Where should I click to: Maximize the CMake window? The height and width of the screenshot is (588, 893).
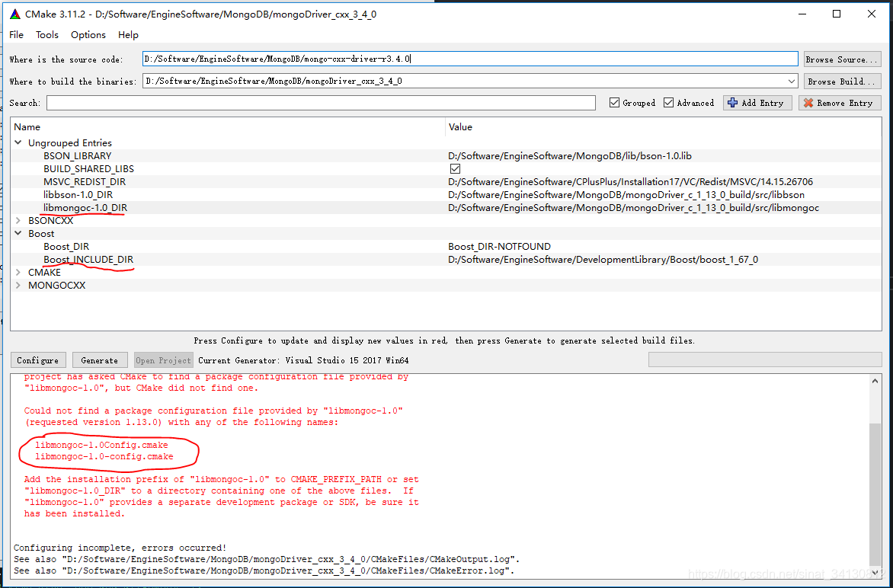[837, 14]
